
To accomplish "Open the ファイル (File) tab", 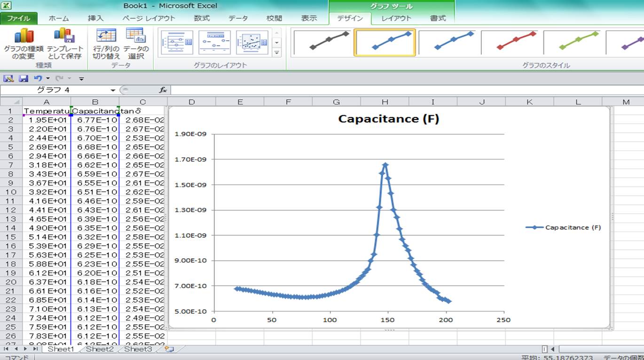I will [18, 18].
